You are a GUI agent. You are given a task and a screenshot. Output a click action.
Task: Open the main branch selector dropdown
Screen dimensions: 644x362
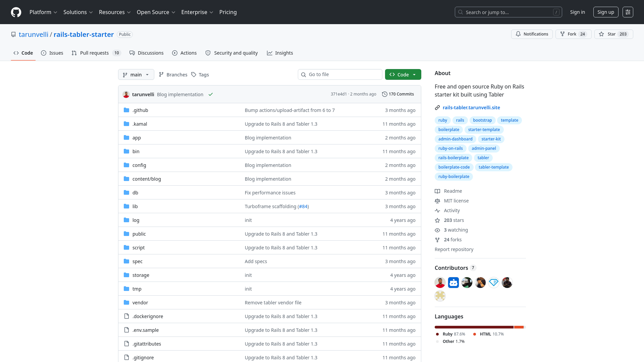click(x=136, y=74)
